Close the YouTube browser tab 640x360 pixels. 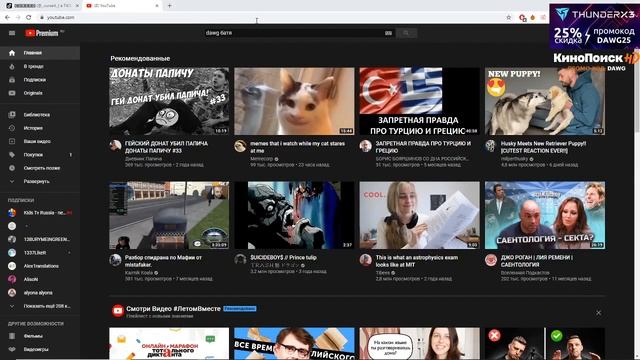[157, 6]
